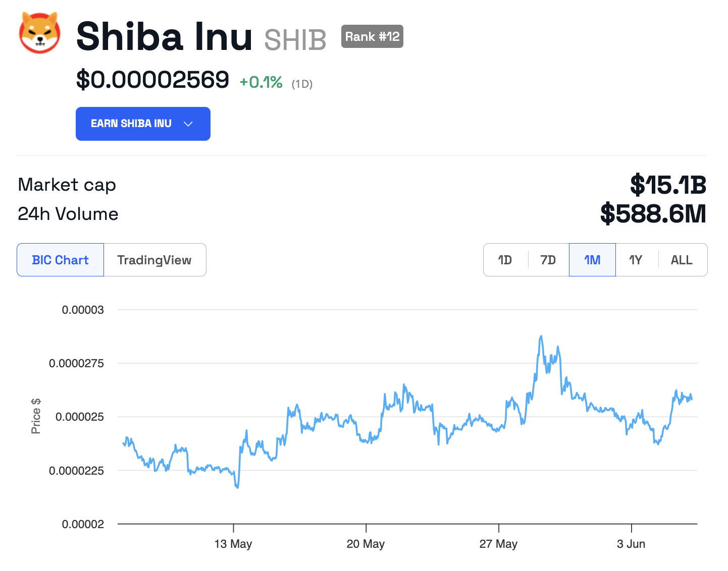
Task: Select the 1M time range
Action: [x=592, y=260]
